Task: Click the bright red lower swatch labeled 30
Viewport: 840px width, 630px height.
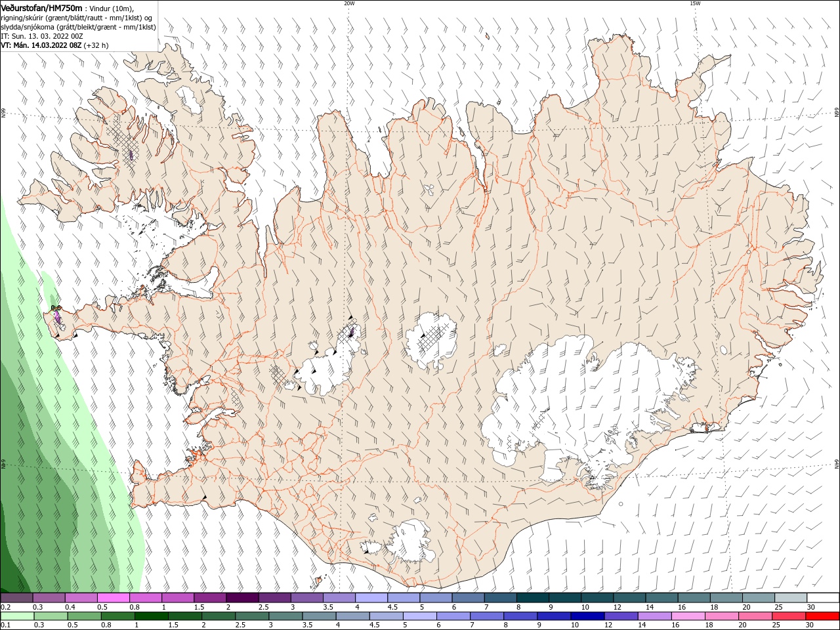Action: pyautogui.click(x=822, y=616)
